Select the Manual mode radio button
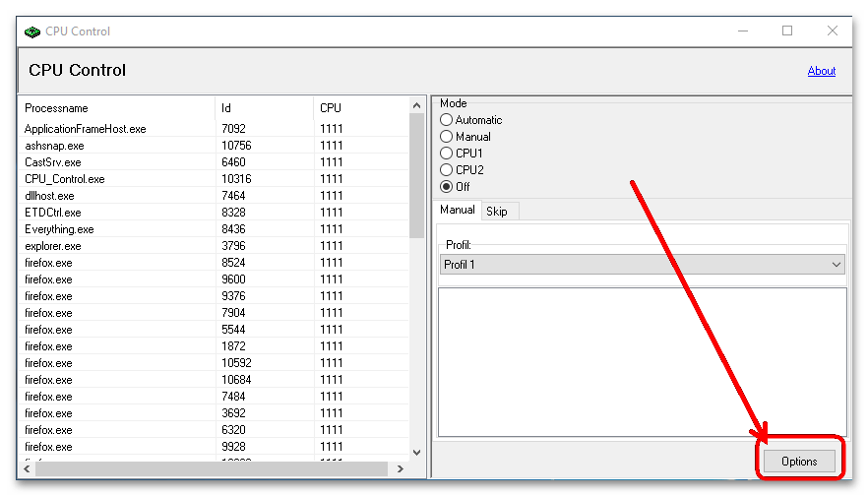The height and width of the screenshot is (496, 868). click(x=447, y=137)
